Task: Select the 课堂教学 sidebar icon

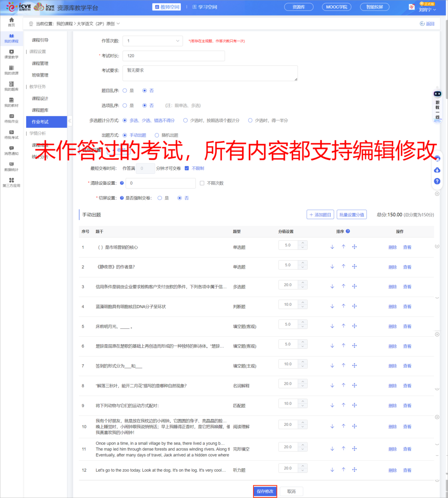Action: [11, 54]
